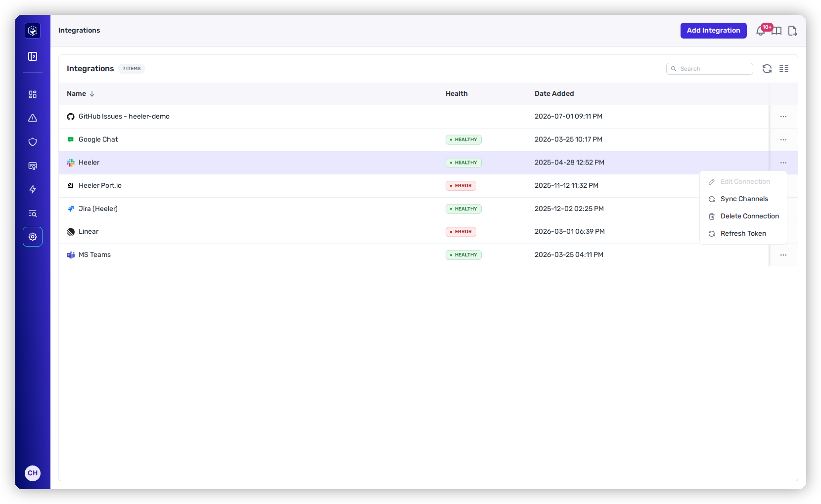Sort by Name column arrow

tap(92, 94)
